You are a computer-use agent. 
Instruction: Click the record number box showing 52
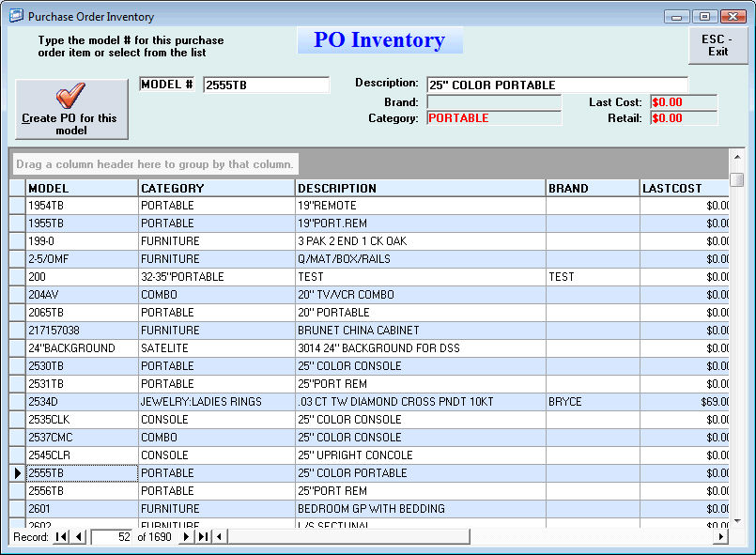[x=113, y=537]
